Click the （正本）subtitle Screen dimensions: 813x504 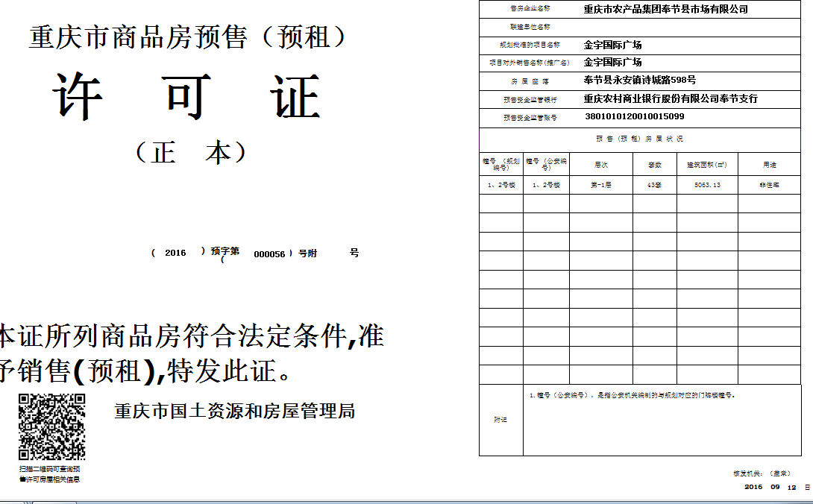tap(191, 153)
